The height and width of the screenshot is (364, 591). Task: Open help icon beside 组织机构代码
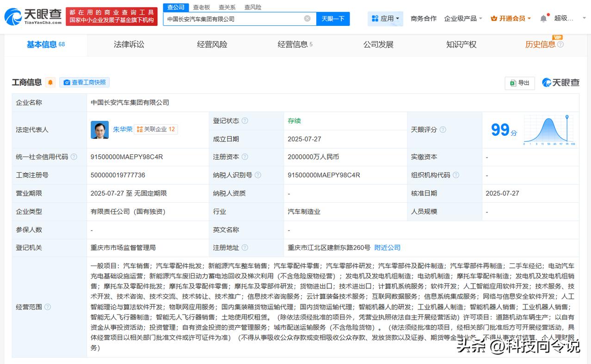[456, 175]
